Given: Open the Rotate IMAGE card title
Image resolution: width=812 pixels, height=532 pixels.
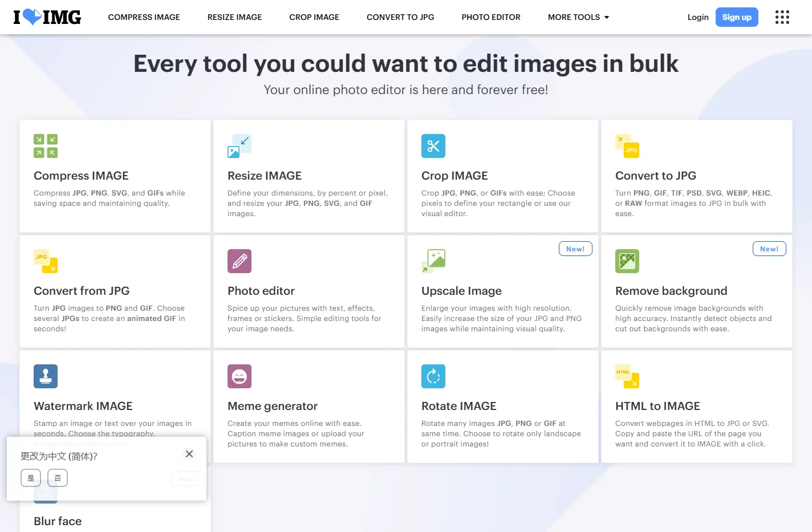Looking at the screenshot, I should [x=459, y=406].
